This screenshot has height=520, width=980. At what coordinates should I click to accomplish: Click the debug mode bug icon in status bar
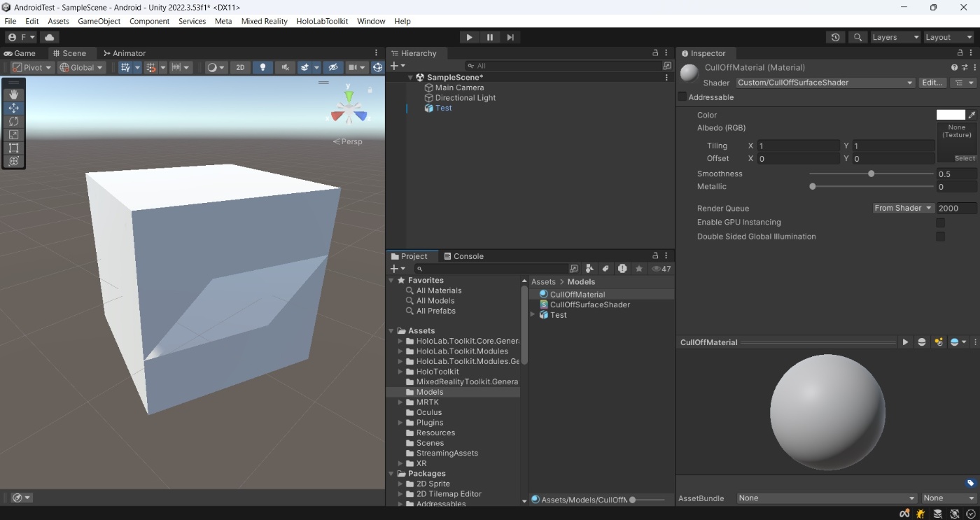pos(921,514)
